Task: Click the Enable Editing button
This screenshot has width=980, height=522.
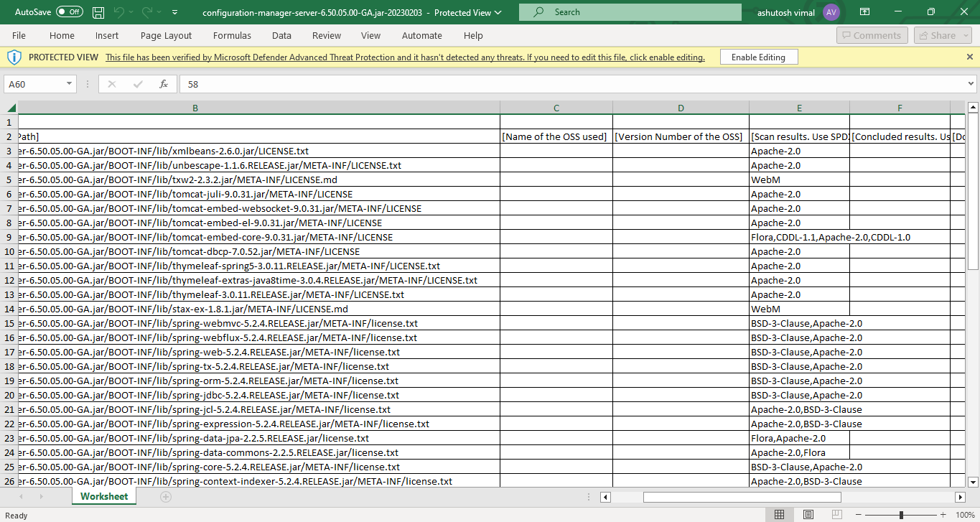Action: click(x=759, y=56)
